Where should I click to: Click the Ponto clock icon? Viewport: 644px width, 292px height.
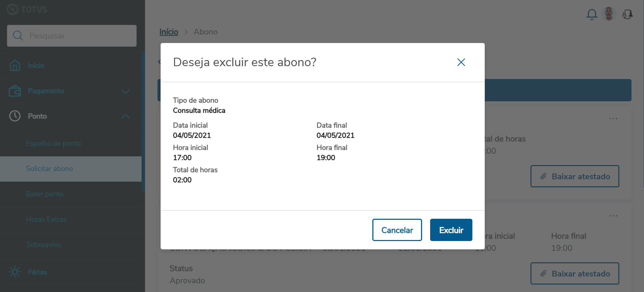tap(15, 116)
